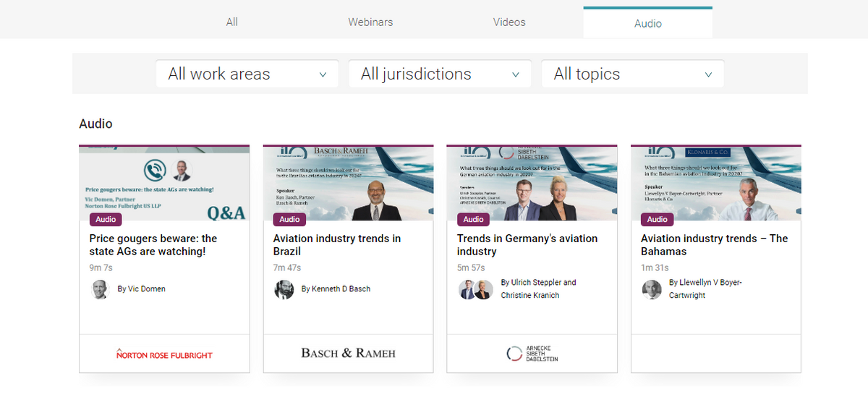Click the Arnecke Sibeth Dabelstein logo
Viewport: 868px width, 394px height.
coord(532,354)
